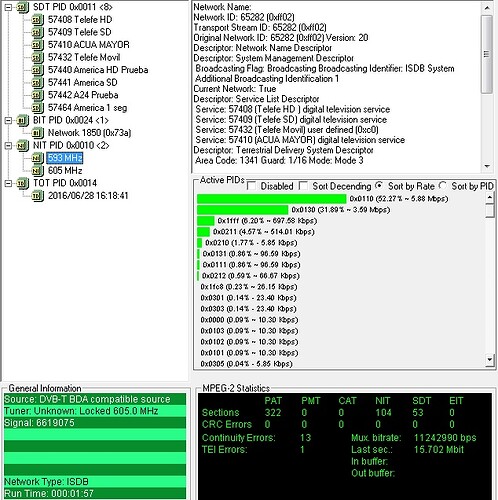Viewport: 498px width, 500px height.
Task: Click the NIT PID 0x0010 table icon
Action: [x=23, y=146]
